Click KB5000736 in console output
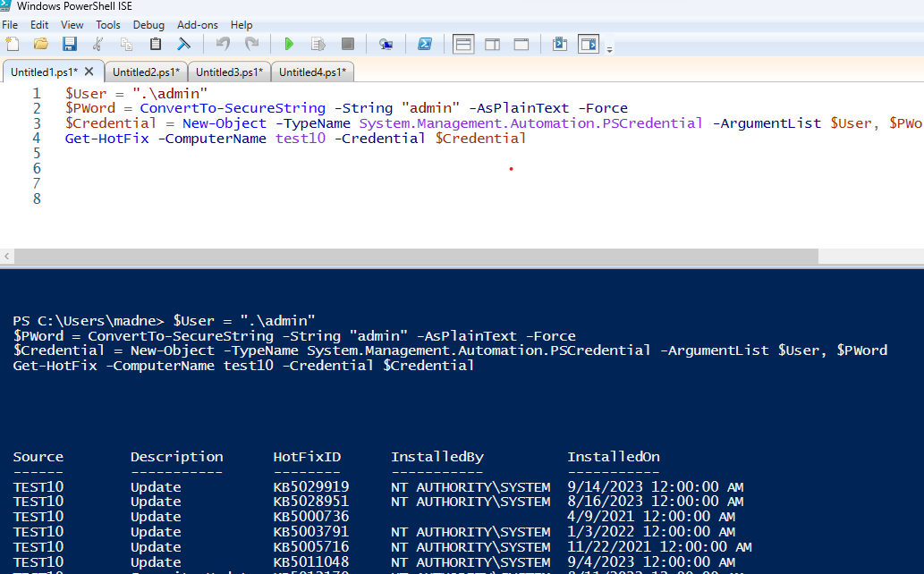 point(311,517)
